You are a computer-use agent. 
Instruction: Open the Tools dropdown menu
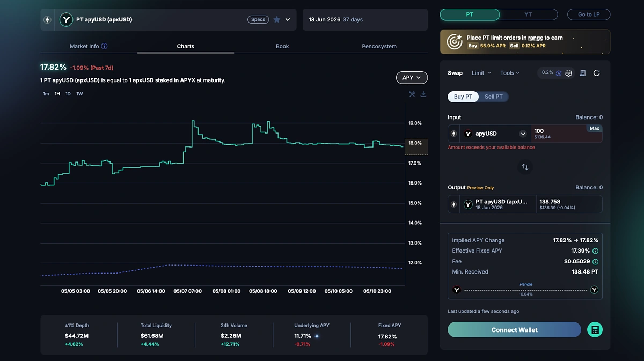tap(510, 73)
